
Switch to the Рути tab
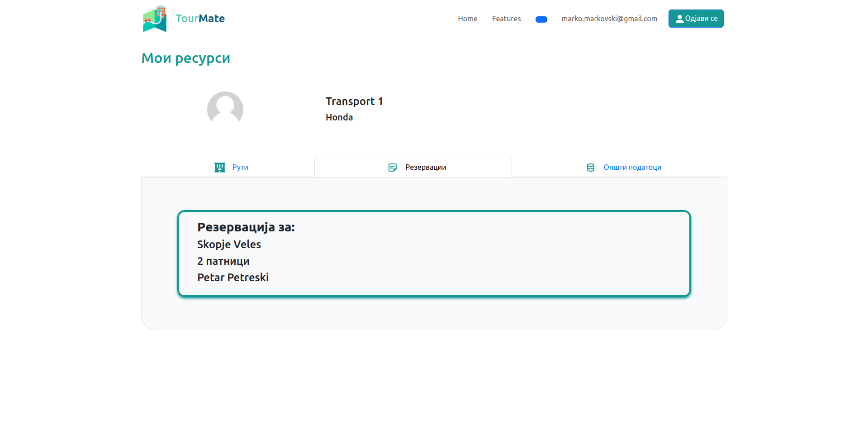(240, 168)
